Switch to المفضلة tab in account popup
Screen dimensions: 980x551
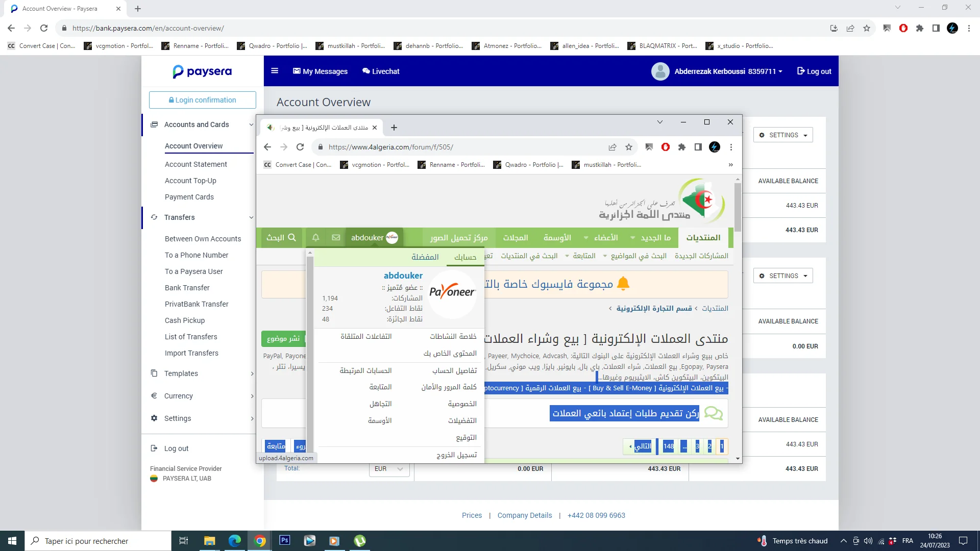(x=425, y=257)
